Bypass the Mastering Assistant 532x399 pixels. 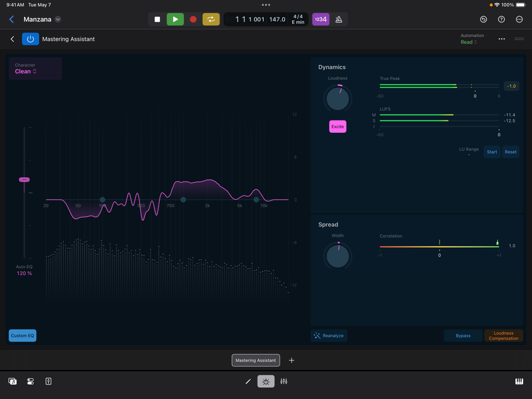463,335
